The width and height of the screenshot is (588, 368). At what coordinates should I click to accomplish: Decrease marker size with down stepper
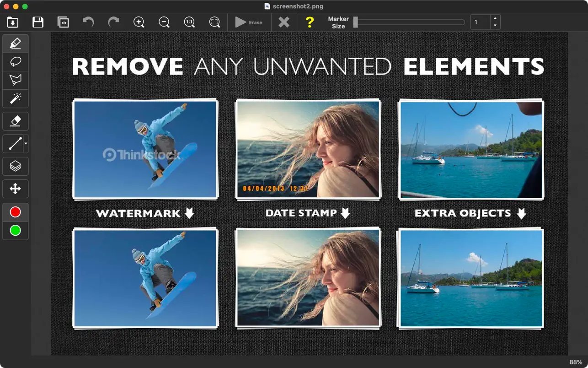495,26
